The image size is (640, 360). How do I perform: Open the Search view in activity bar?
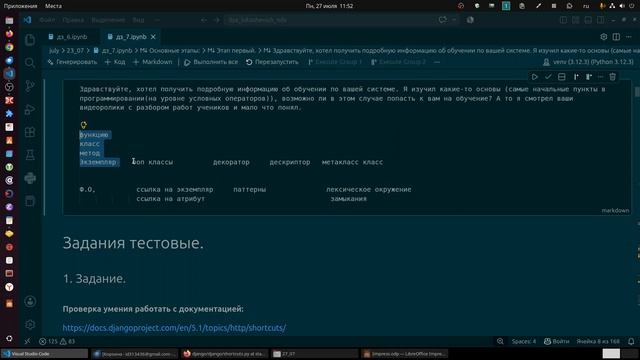(30, 62)
